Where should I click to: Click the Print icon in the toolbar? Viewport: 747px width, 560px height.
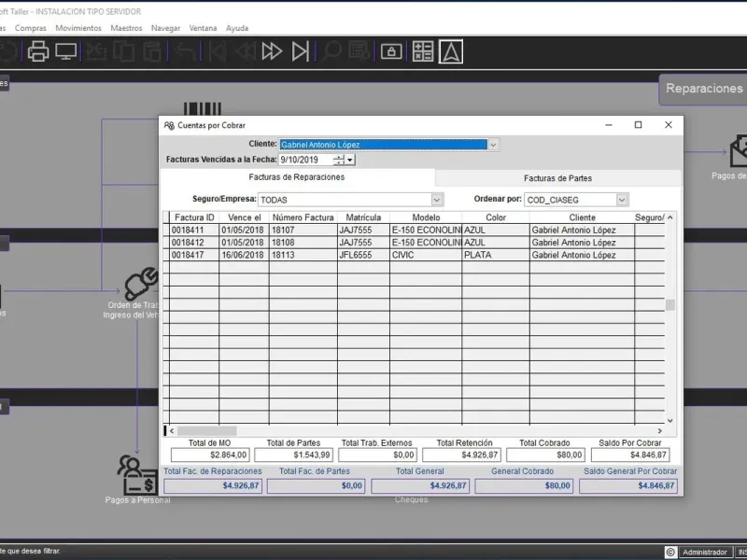tap(38, 51)
